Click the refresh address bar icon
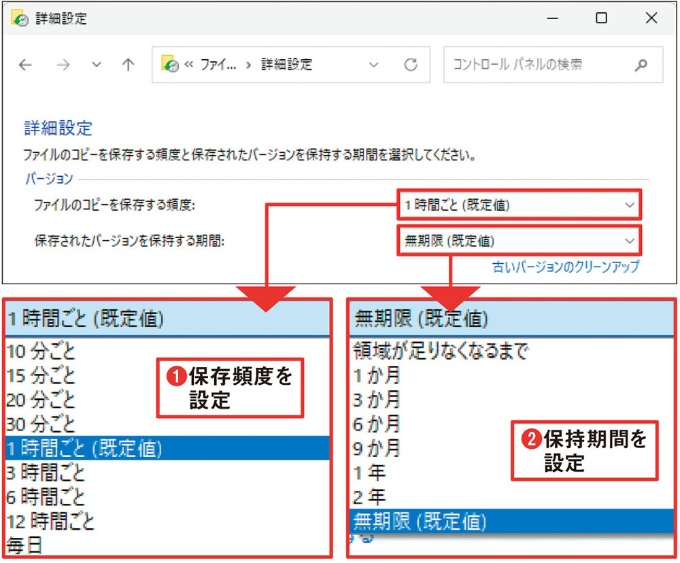The height and width of the screenshot is (563, 680). pyautogui.click(x=410, y=65)
